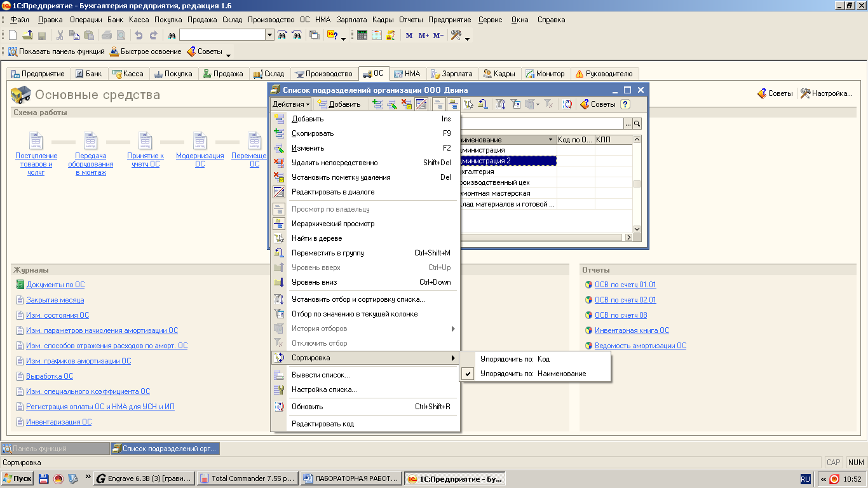Click the Принятие к учету ОС scheme icon
This screenshot has height=488, width=868.
click(146, 140)
